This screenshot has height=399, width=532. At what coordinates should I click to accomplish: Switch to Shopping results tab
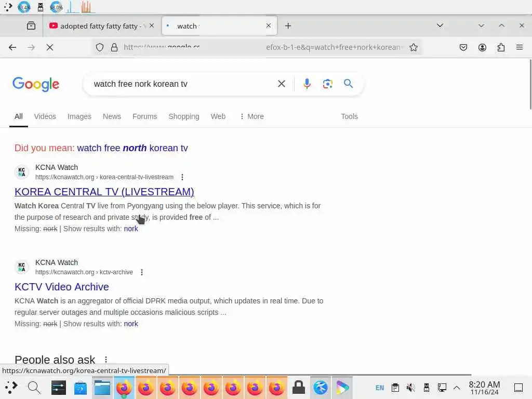(x=184, y=116)
